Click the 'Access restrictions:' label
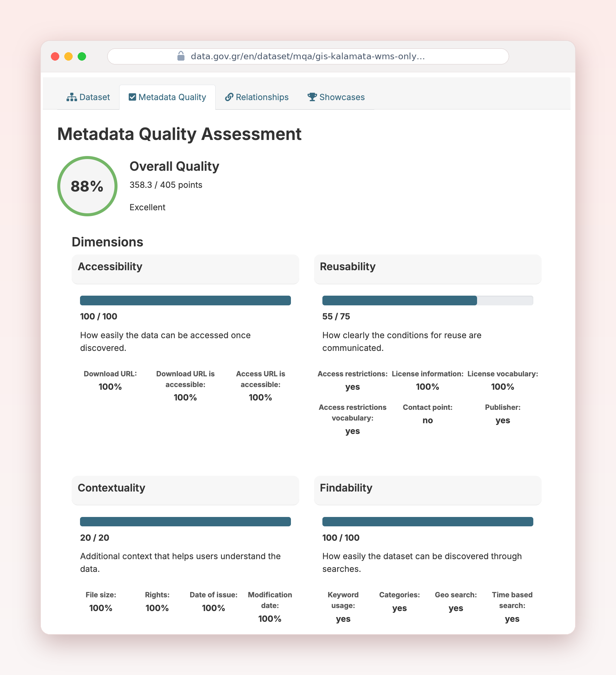The width and height of the screenshot is (616, 675). click(x=353, y=374)
